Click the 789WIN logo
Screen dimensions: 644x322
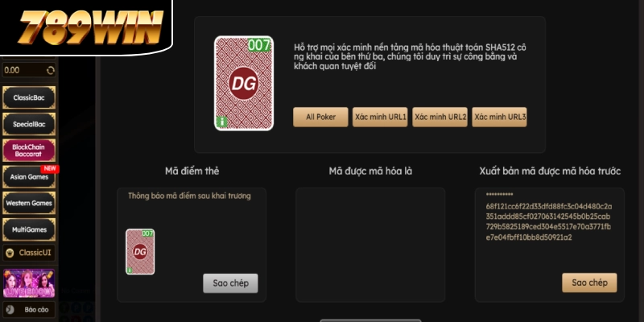coord(90,27)
